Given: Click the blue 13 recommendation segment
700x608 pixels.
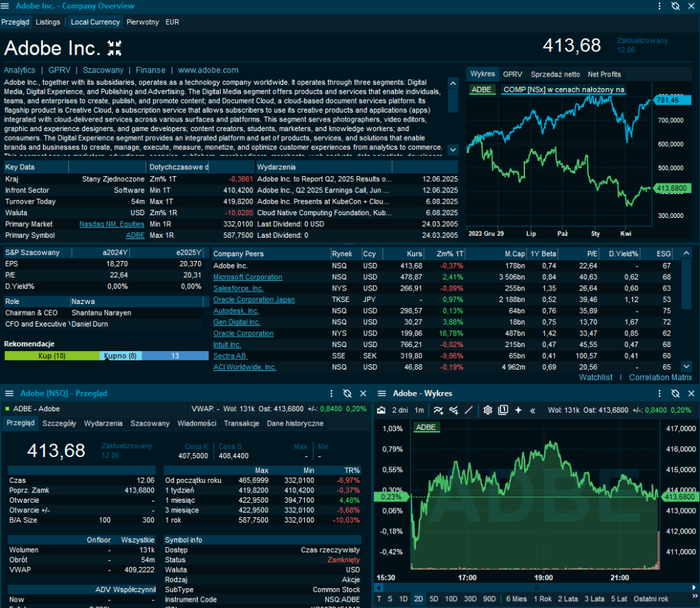Looking at the screenshot, I should 175,355.
